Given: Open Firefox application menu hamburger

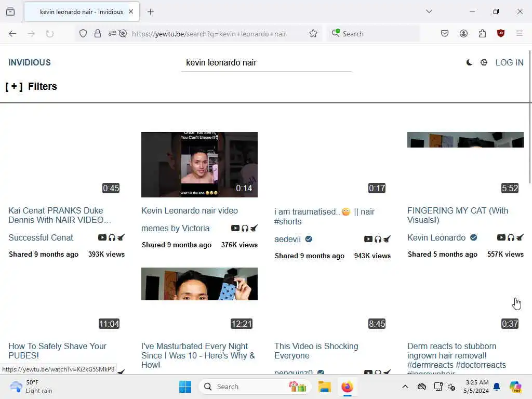Looking at the screenshot, I should 520,33.
